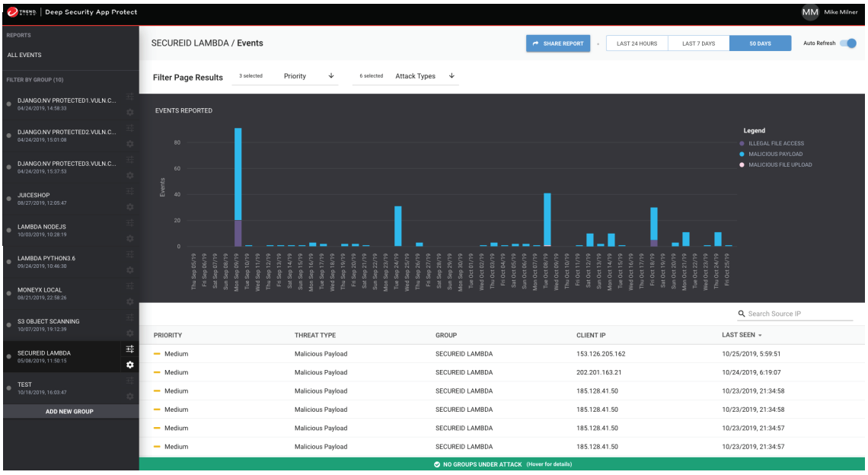Click status dot for TEST group
The image size is (868, 475).
9,388
